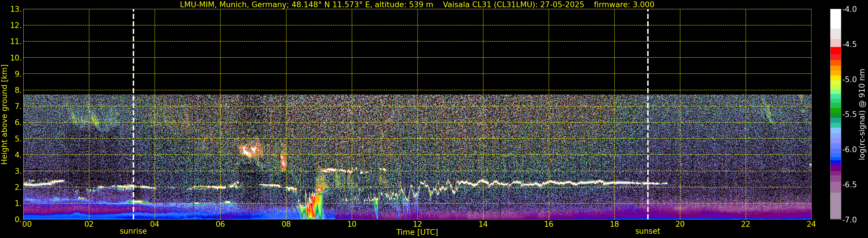Click the '10.' tick on the height axis
Screen dimensions: 868x238
tap(16, 58)
